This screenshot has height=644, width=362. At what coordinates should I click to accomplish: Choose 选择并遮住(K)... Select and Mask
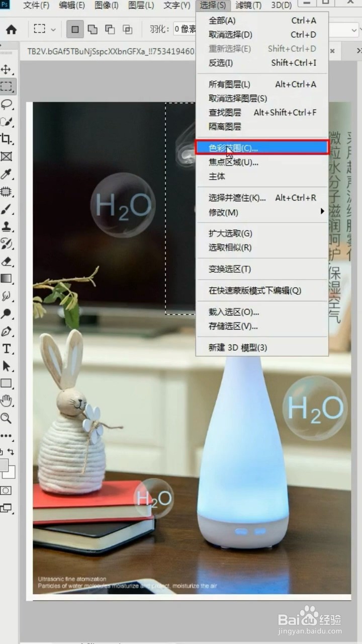pos(262,198)
